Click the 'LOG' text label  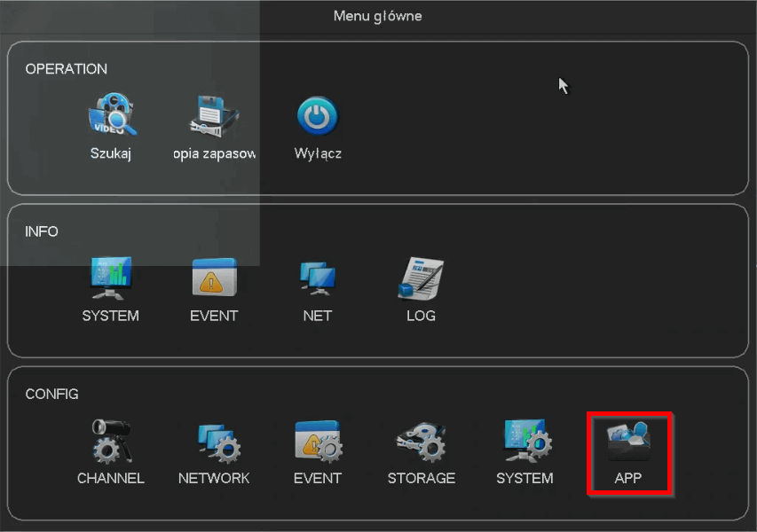(421, 316)
